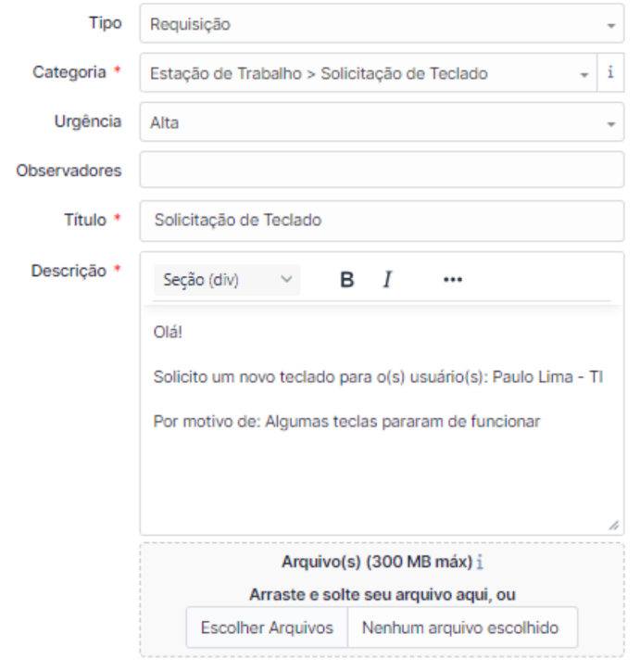
Task: Click the Por motivo de line of text
Action: click(346, 422)
